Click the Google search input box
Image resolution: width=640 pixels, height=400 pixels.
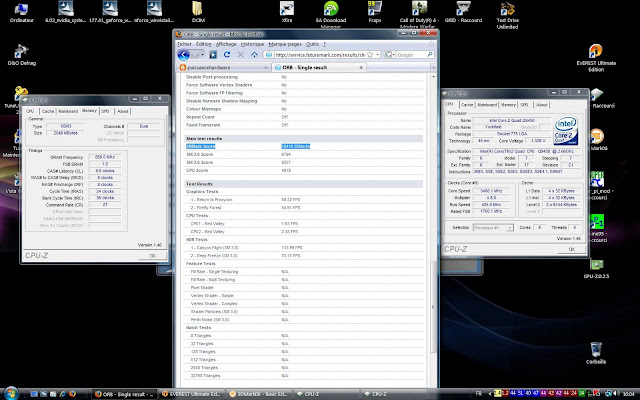411,55
